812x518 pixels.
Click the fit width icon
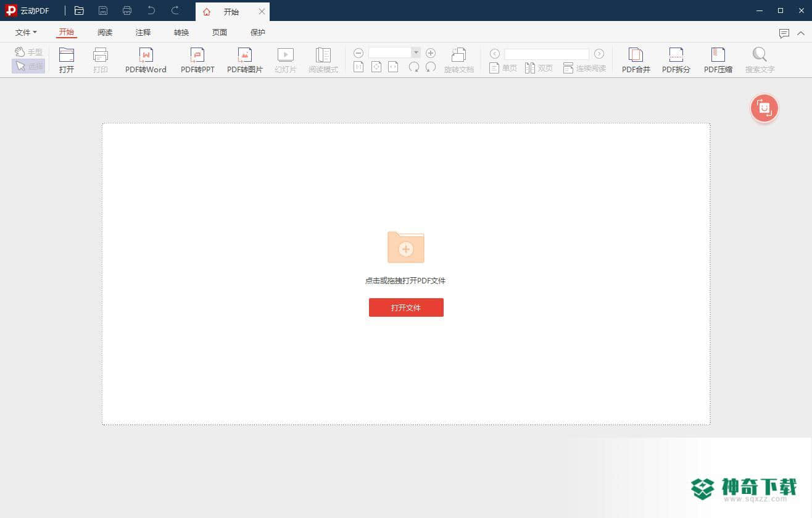(393, 67)
